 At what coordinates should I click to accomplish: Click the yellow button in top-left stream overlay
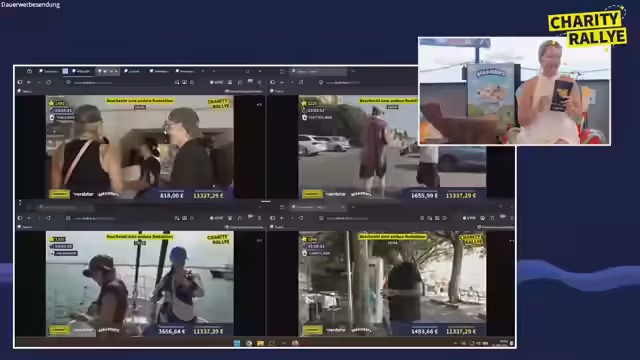(x=60, y=194)
